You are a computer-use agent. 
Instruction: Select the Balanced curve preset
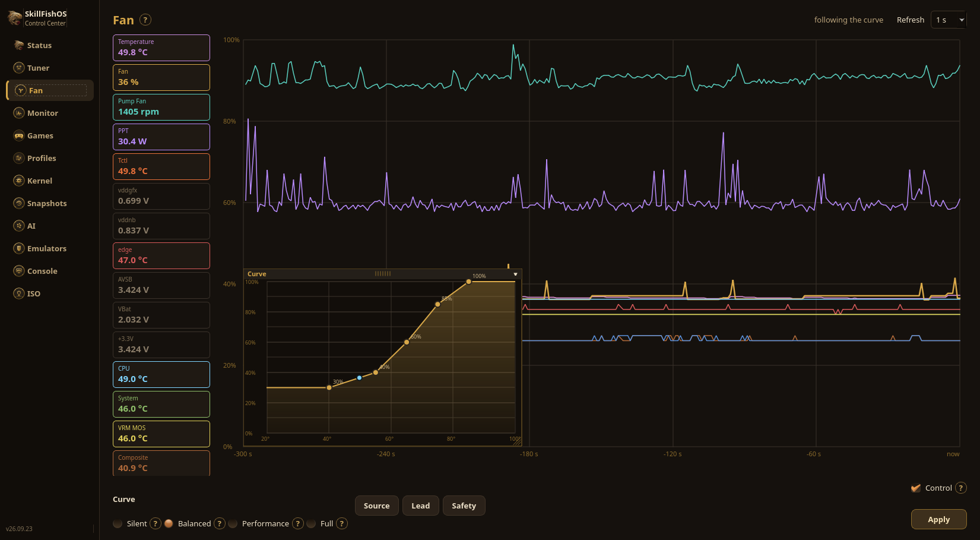pos(169,523)
